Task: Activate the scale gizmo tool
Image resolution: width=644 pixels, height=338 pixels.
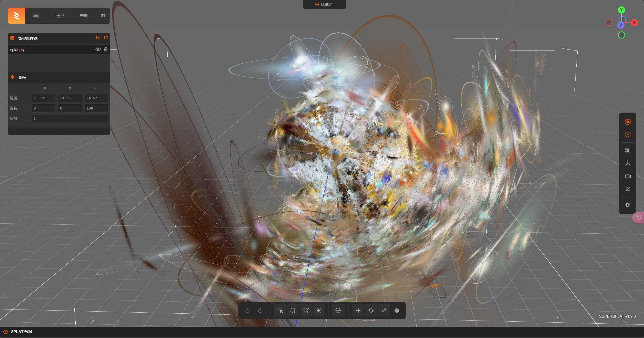Action: point(384,311)
